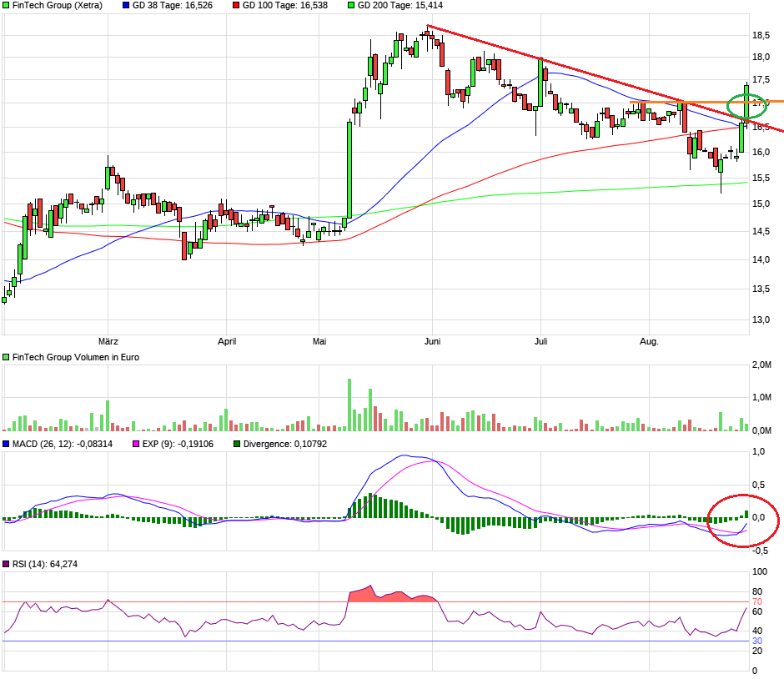The width and height of the screenshot is (784, 679).
Task: Click the red circle on the MACD panel
Action: tap(742, 522)
